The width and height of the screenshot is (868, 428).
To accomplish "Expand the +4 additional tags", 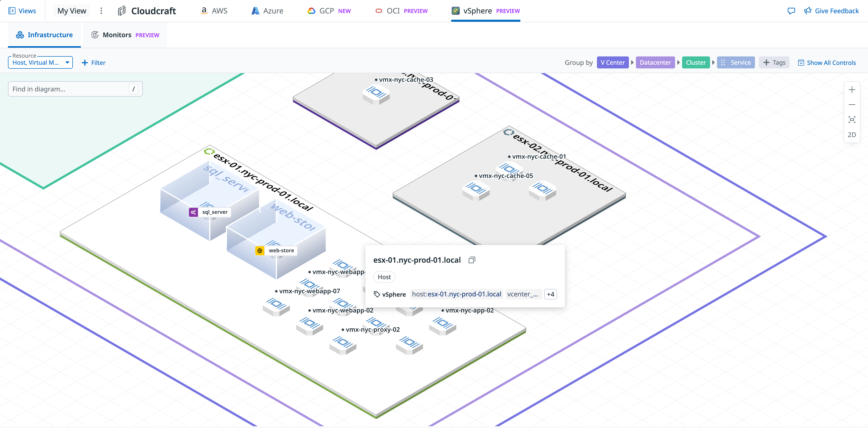I will 550,294.
